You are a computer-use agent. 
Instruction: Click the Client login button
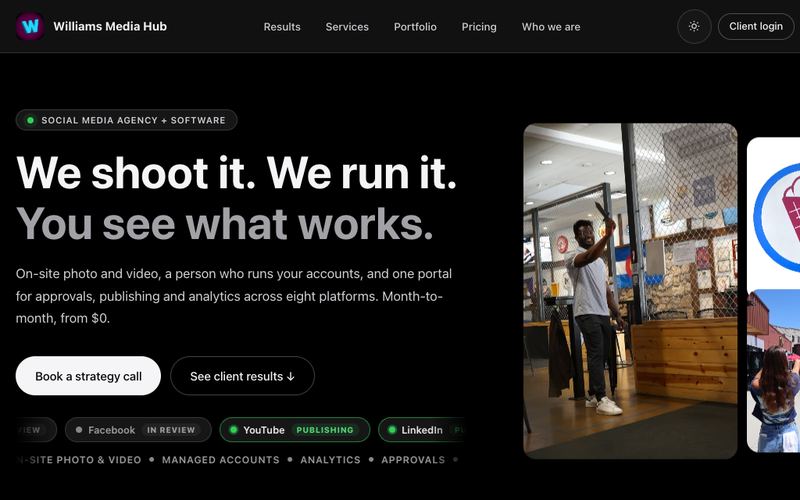(756, 27)
